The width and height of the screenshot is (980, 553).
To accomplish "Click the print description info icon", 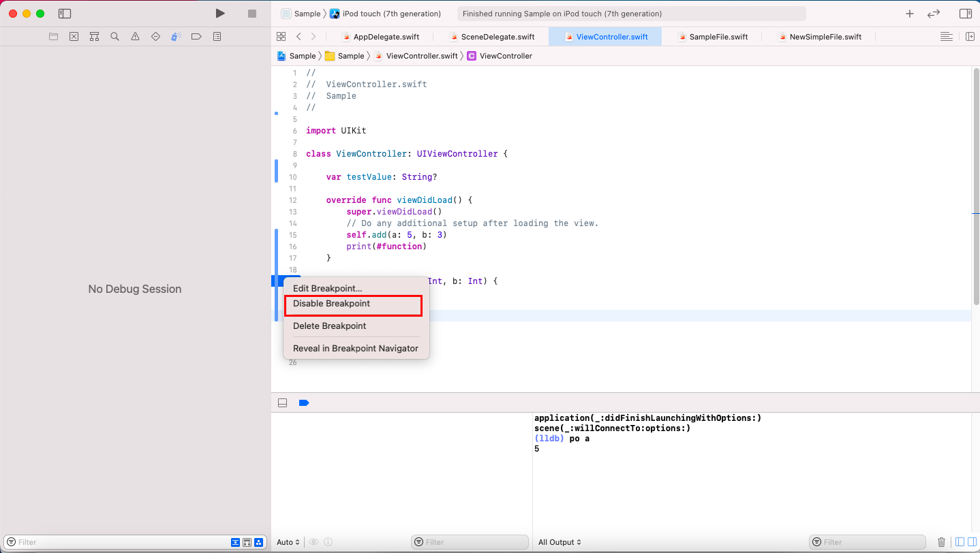I will (328, 542).
